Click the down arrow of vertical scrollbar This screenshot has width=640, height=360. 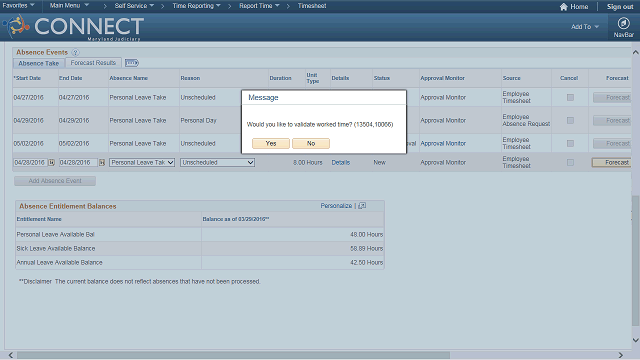(x=636, y=340)
